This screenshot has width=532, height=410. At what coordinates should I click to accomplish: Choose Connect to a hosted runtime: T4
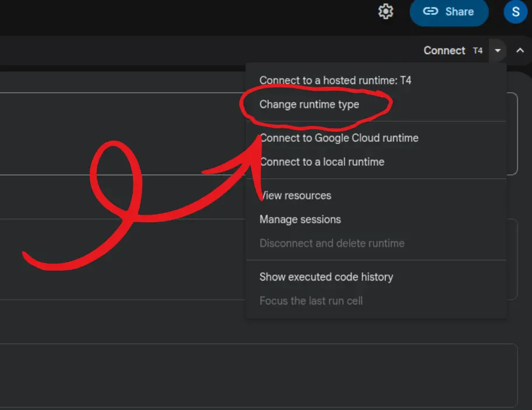(336, 80)
